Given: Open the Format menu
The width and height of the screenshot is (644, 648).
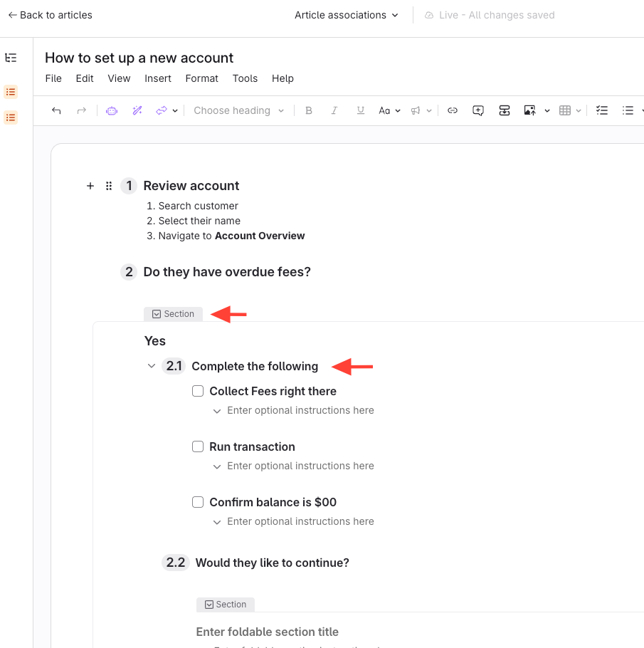Looking at the screenshot, I should [201, 78].
